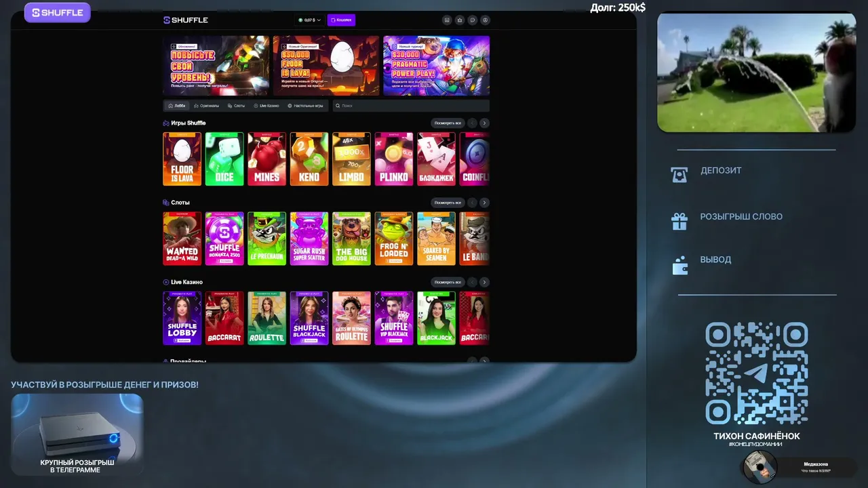Click the webcam video of the fountain
The width and height of the screenshot is (868, 488).
(x=756, y=73)
